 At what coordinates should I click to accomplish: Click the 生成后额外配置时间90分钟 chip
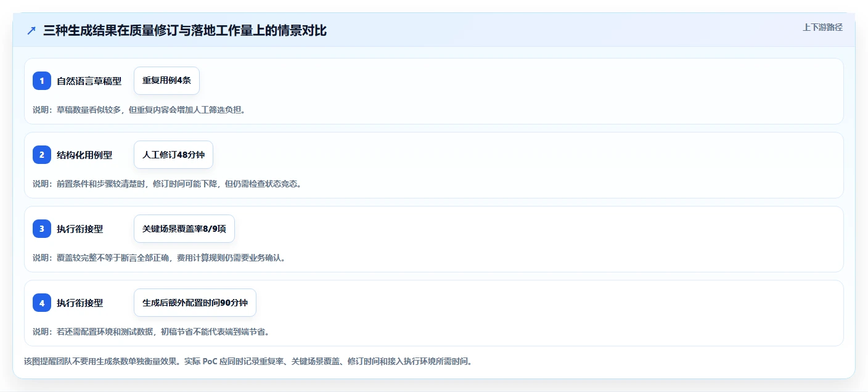(x=195, y=303)
